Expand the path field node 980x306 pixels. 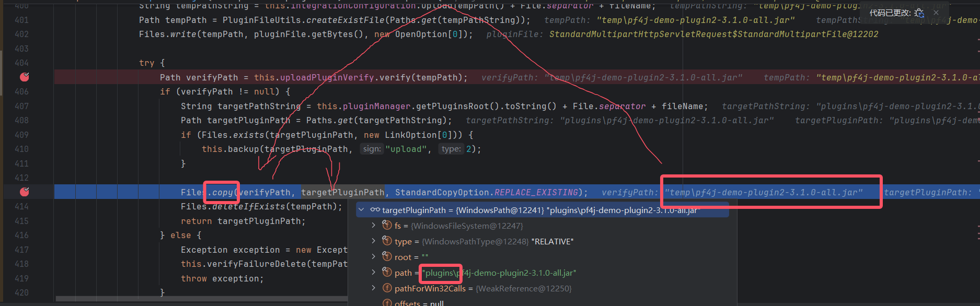click(x=373, y=273)
